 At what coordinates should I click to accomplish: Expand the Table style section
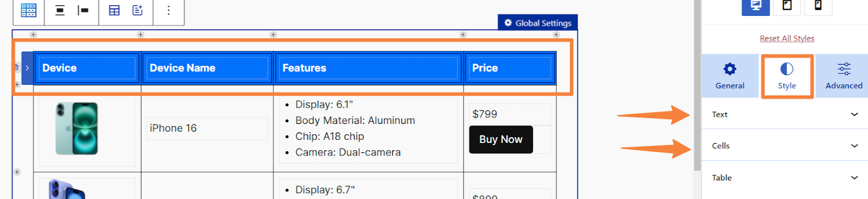(x=784, y=178)
